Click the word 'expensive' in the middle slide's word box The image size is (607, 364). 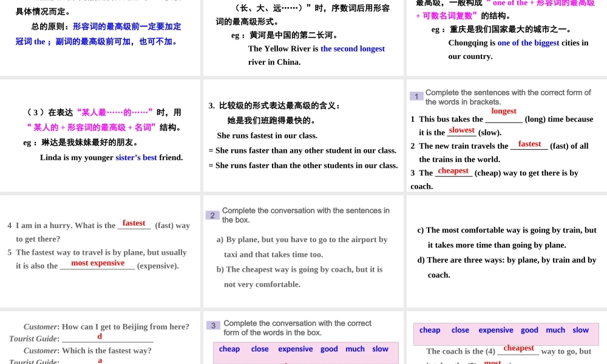[x=296, y=348]
